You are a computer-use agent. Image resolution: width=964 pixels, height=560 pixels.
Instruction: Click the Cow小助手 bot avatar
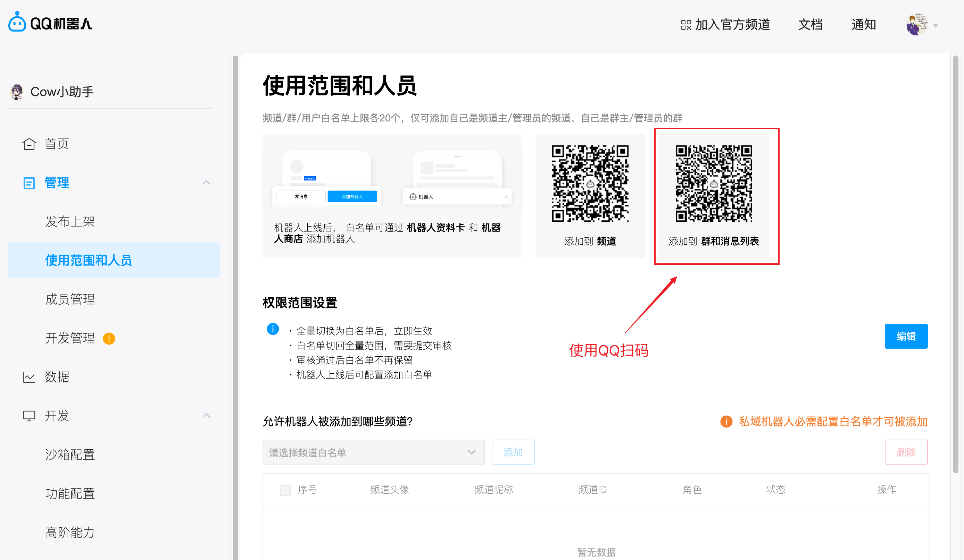tap(17, 92)
